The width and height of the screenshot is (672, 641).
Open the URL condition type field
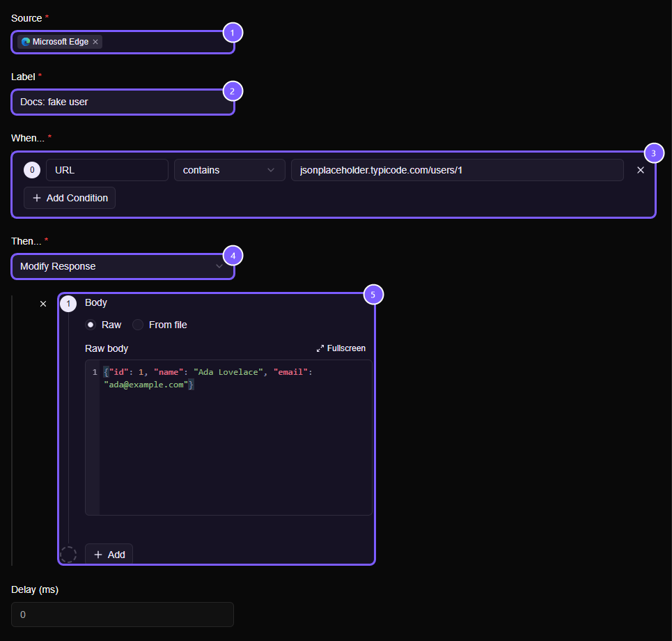107,170
